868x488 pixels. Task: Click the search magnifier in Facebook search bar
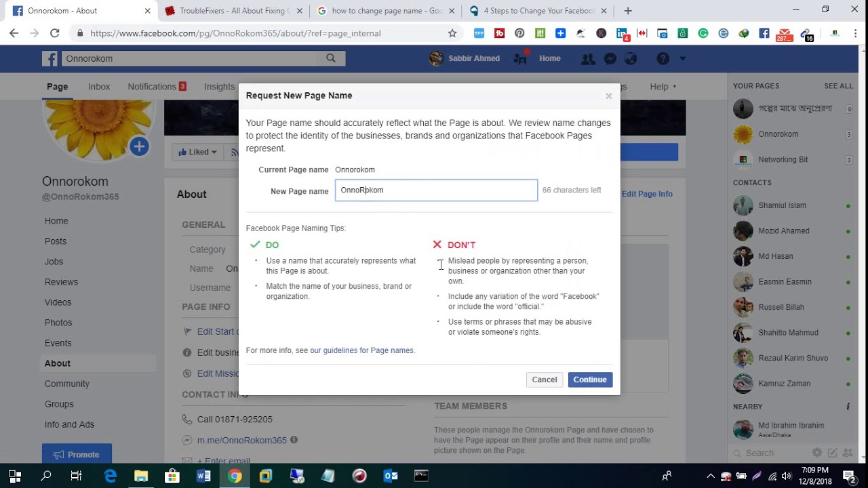click(331, 58)
